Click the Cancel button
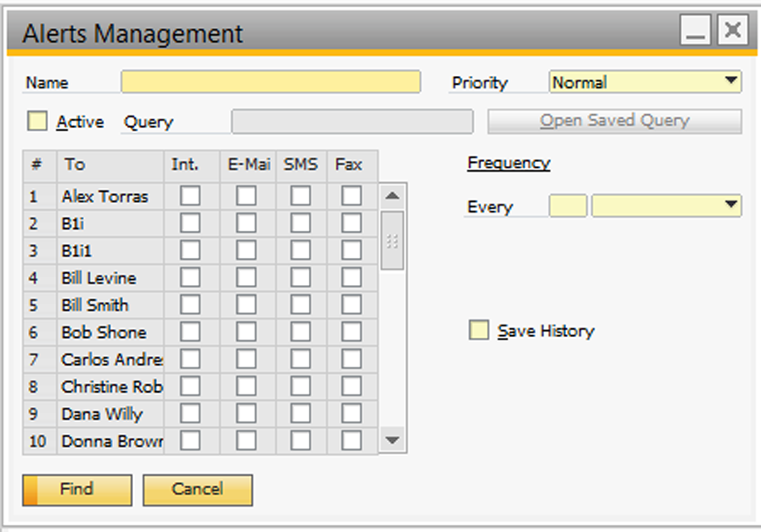 [198, 490]
